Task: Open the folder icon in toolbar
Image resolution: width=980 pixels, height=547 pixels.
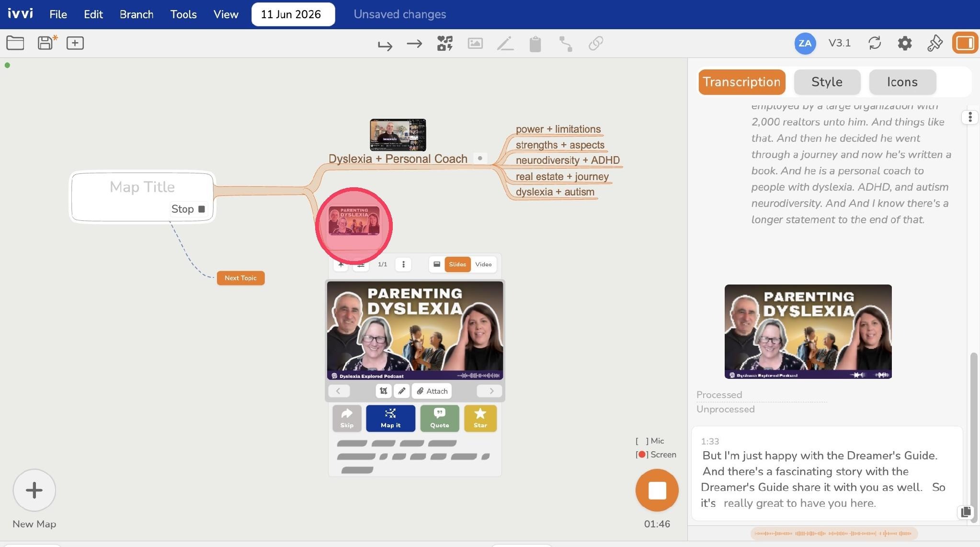Action: click(x=15, y=43)
